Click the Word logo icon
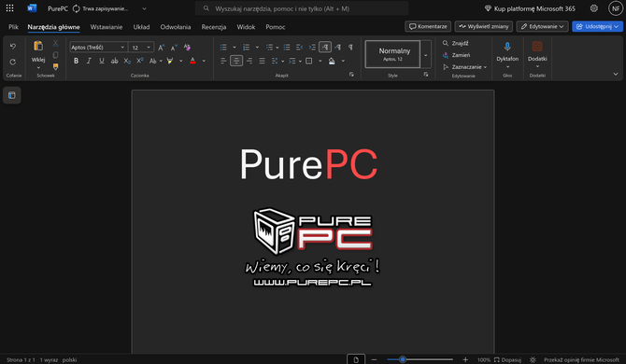Image resolution: width=626 pixels, height=364 pixels. [x=32, y=8]
